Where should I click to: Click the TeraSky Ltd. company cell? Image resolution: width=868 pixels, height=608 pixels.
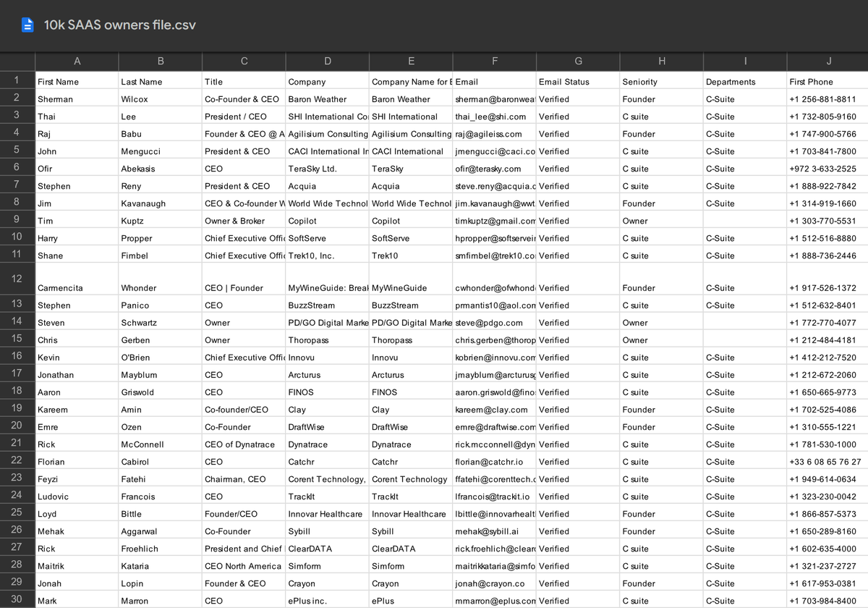pos(328,168)
